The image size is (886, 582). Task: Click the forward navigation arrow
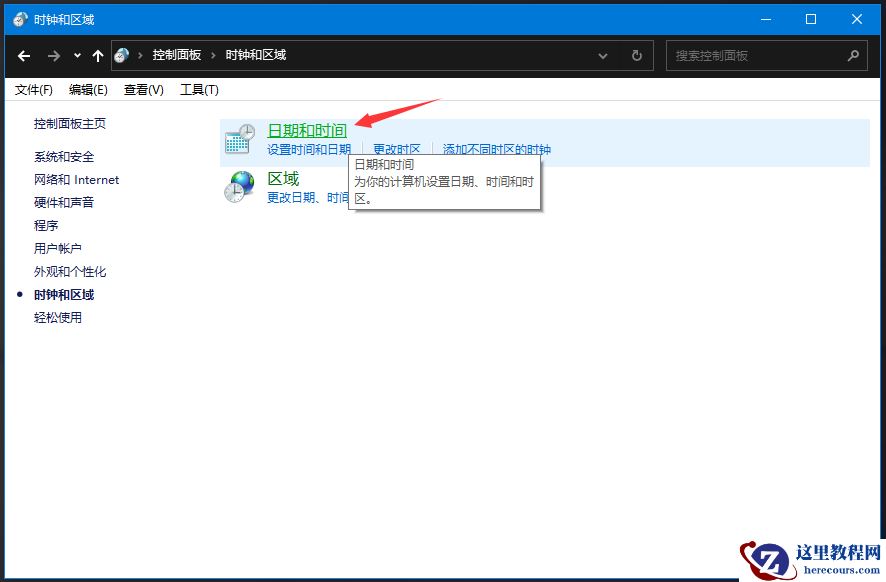[52, 55]
